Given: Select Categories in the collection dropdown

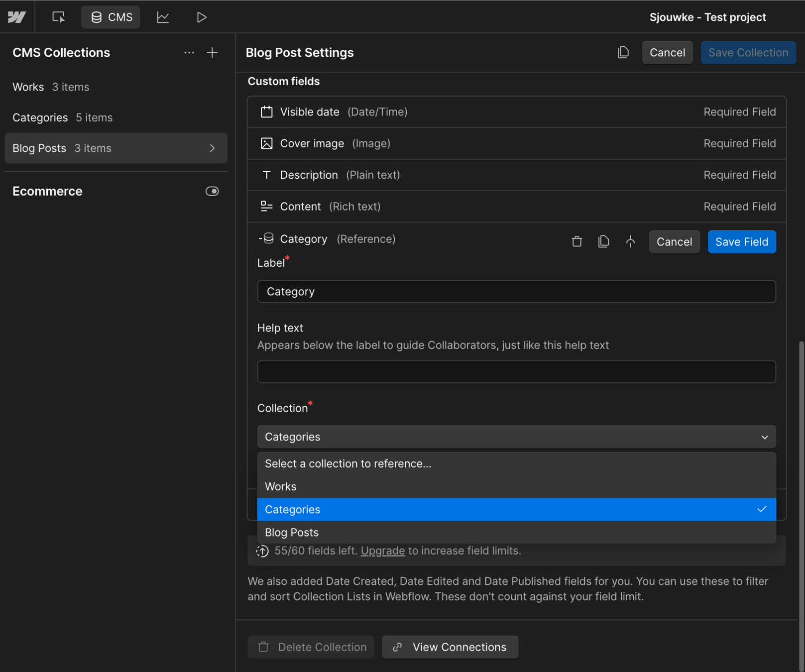Looking at the screenshot, I should [x=517, y=510].
